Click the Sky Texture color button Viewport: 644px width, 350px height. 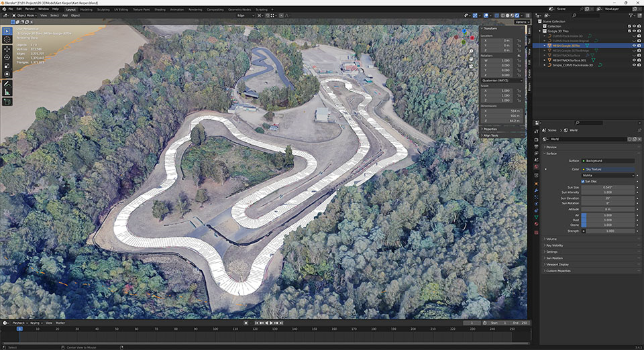(x=608, y=169)
